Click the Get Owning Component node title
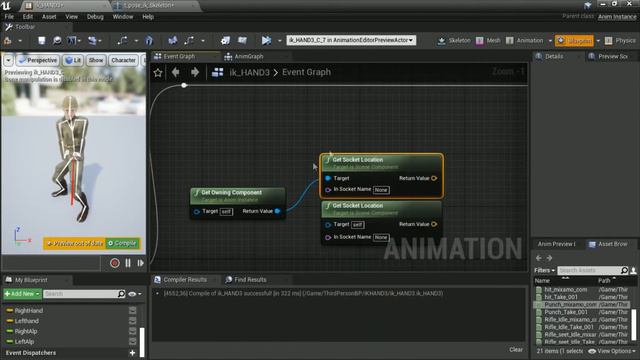Viewport: 640px width, 360px height. pos(231,192)
